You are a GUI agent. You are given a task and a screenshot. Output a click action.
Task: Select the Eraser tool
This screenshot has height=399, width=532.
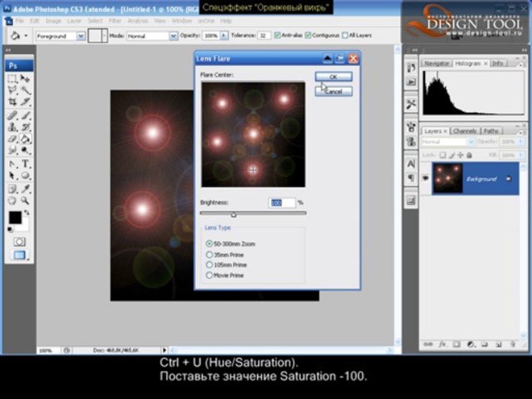13,139
